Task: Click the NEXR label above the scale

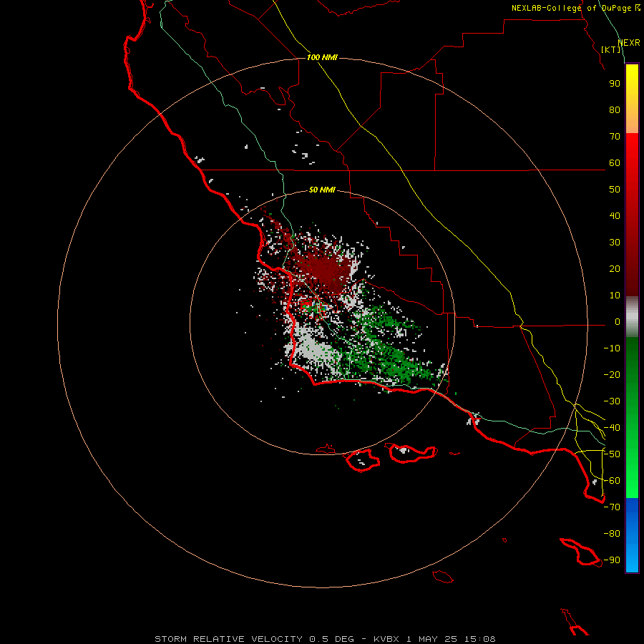Action: (x=628, y=43)
